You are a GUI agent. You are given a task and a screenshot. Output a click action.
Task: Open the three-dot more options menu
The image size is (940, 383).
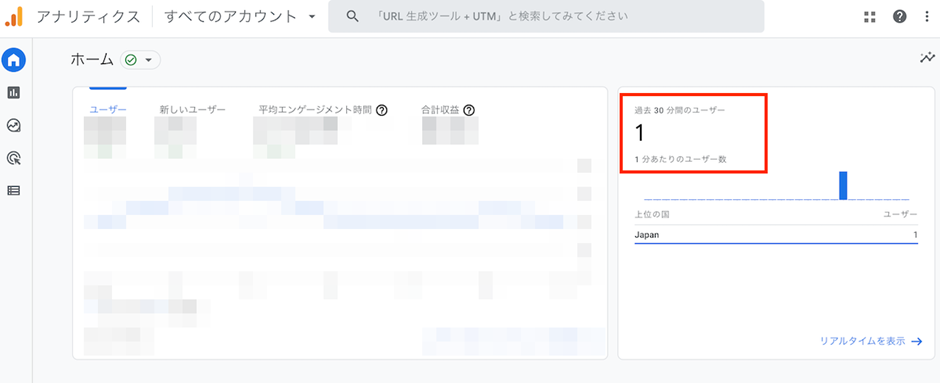click(x=927, y=17)
